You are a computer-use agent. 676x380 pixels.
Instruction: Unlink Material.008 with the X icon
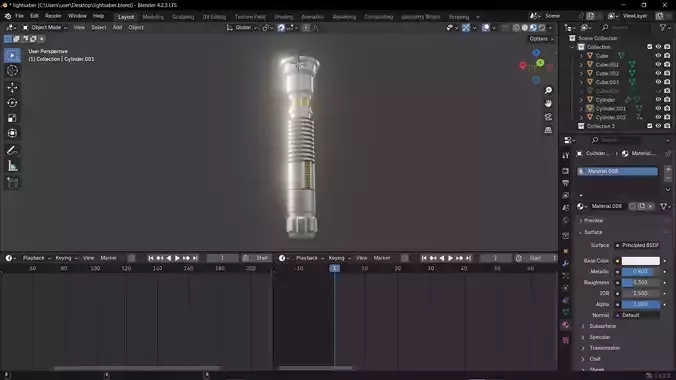pyautogui.click(x=651, y=206)
